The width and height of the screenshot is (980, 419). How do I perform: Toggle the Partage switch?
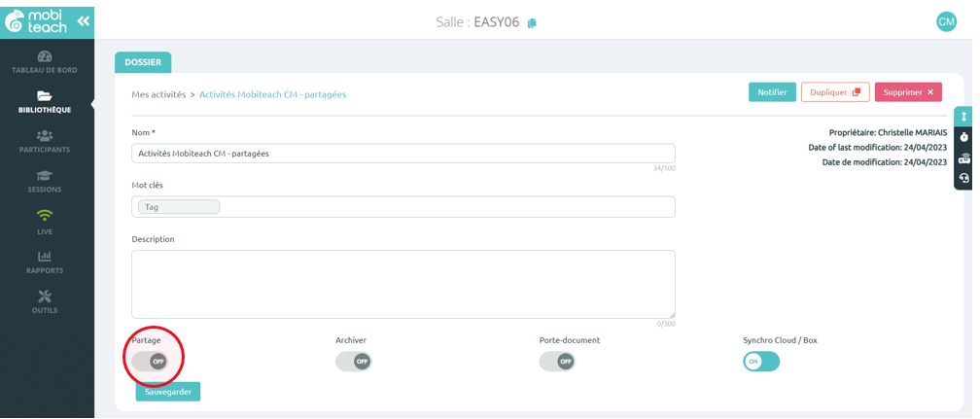pyautogui.click(x=150, y=362)
